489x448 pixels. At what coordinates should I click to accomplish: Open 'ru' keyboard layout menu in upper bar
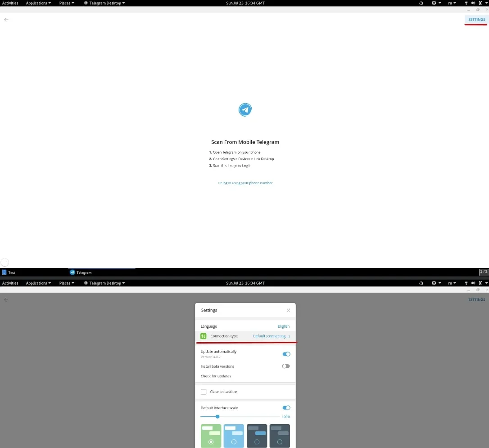(452, 3)
